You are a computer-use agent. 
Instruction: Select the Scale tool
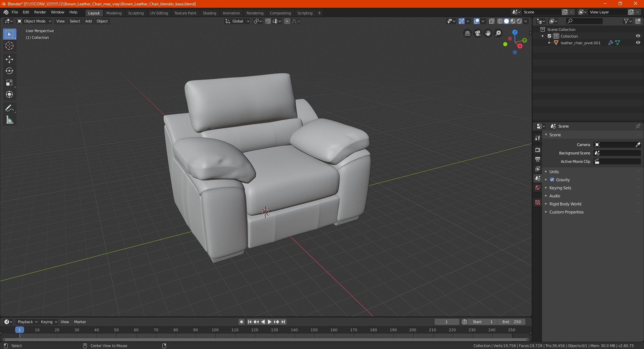click(9, 83)
